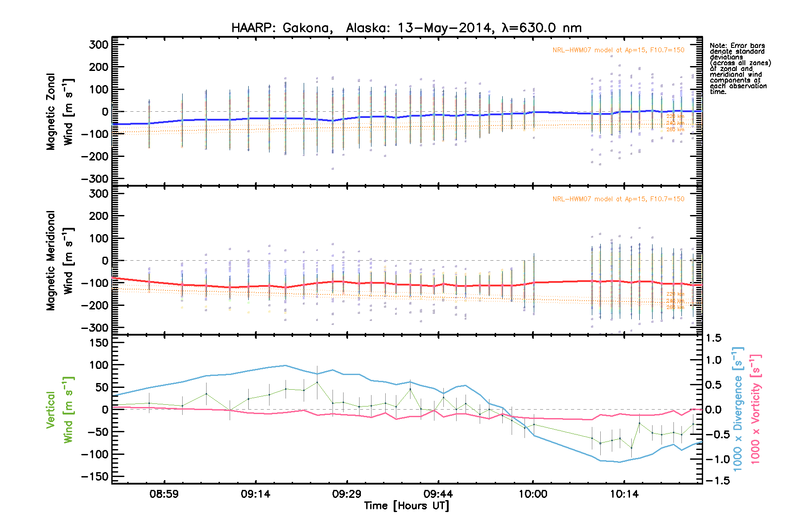Click the pink 1000 x Vorticity axis label
The height and width of the screenshot is (532, 798).
[755, 409]
